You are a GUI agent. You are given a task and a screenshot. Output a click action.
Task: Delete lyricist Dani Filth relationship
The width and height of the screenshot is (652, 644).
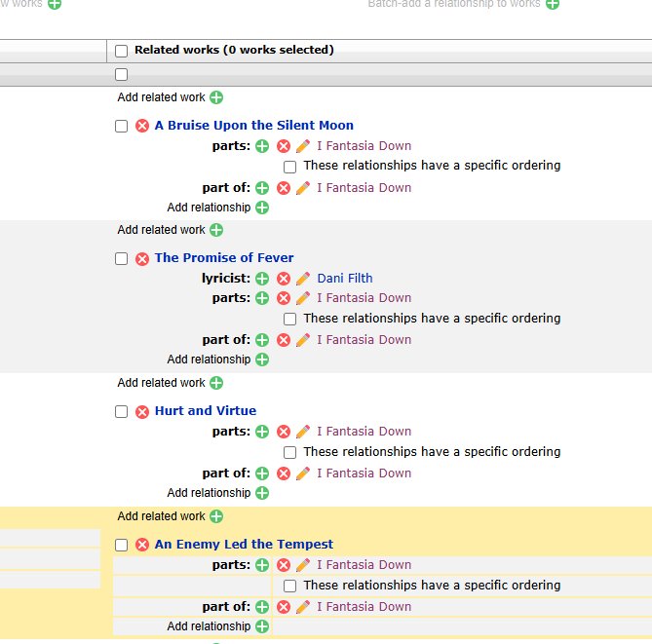pos(284,279)
